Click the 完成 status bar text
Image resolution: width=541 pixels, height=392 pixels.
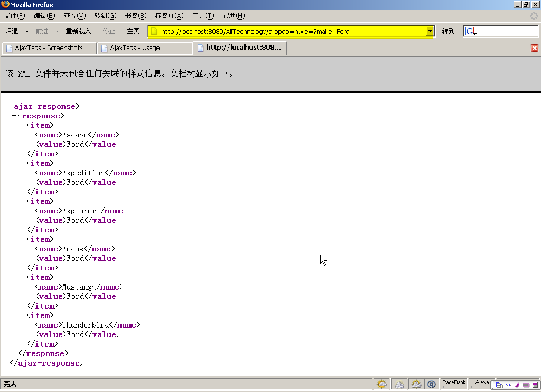(10, 384)
